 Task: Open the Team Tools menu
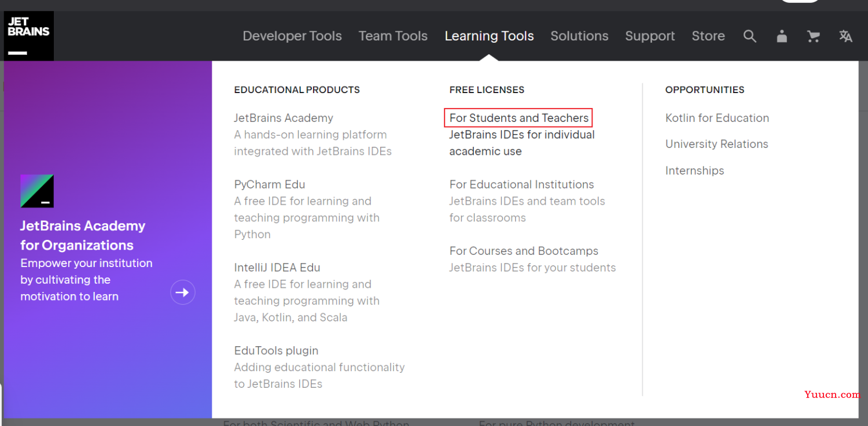coord(393,36)
